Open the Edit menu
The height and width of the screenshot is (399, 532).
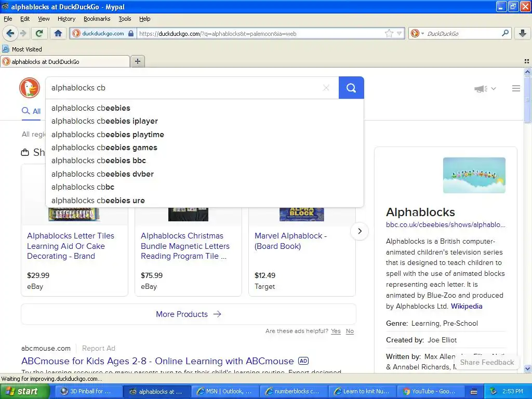point(25,19)
